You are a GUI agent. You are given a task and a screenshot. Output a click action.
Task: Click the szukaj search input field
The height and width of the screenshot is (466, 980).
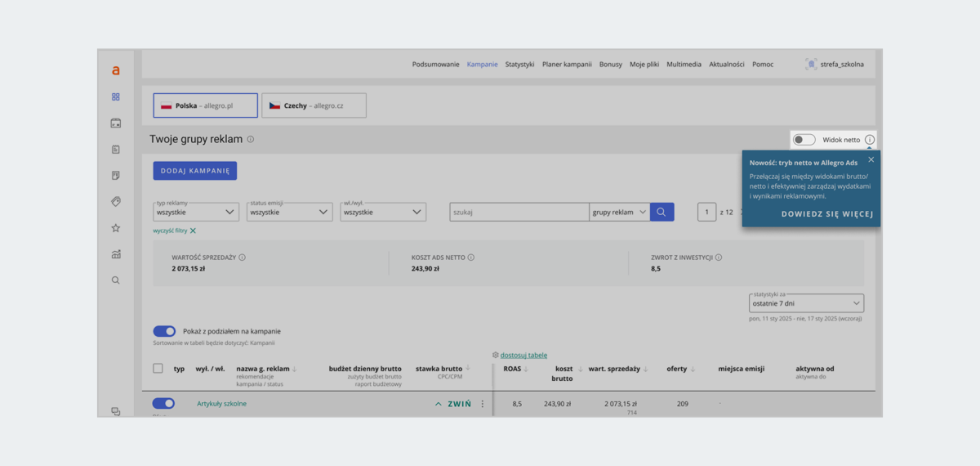click(x=519, y=212)
